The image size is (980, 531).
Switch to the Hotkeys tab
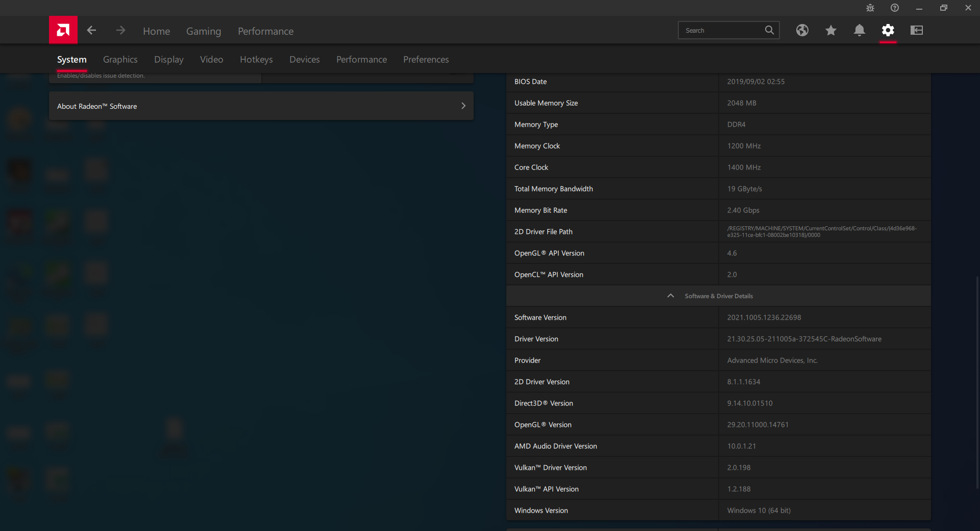(x=256, y=60)
